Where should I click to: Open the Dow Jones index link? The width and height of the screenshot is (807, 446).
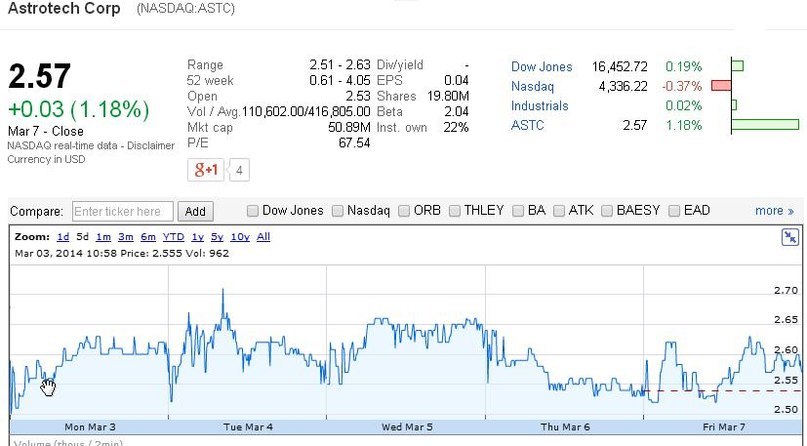(x=541, y=67)
